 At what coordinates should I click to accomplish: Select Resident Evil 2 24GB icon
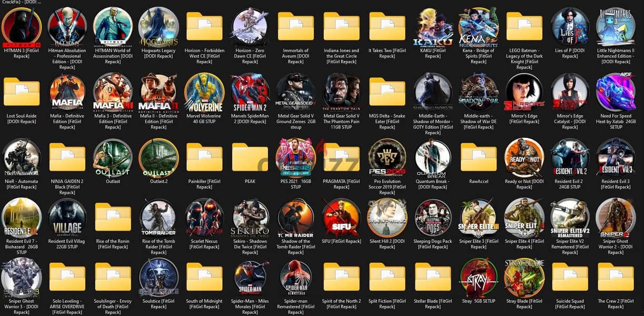click(x=570, y=158)
